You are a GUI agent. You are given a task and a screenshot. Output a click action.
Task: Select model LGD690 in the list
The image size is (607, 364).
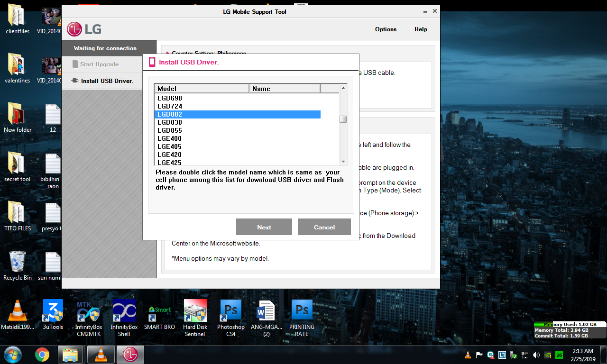click(x=238, y=98)
